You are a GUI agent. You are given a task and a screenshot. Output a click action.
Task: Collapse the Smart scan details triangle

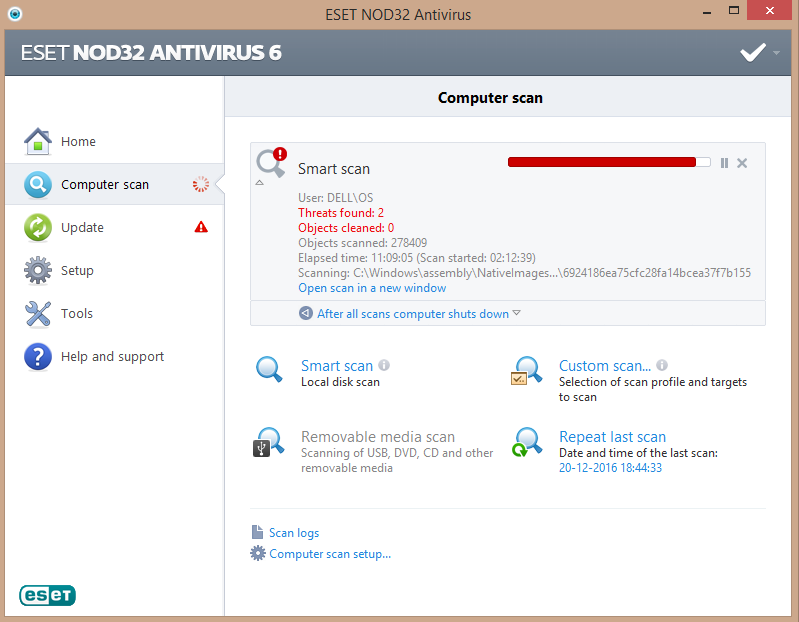coord(259,182)
